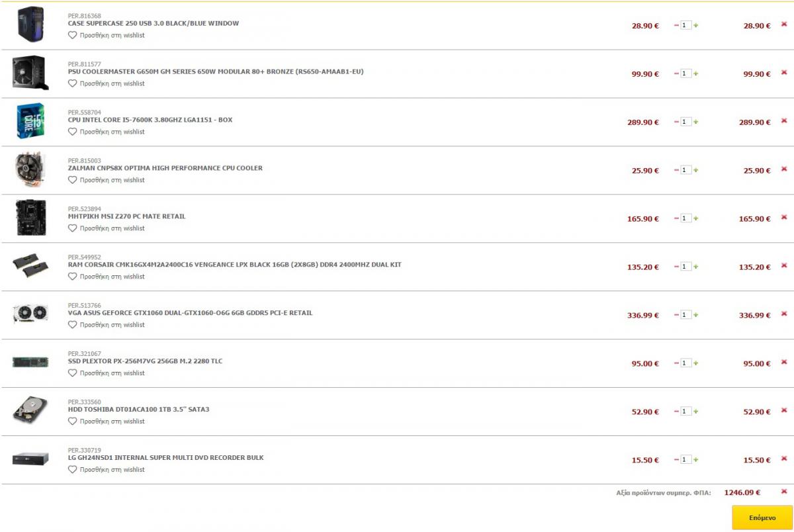The height and width of the screenshot is (532, 794).
Task: Open the HDD Toshiba DT01ACA100 title link
Action: click(139, 410)
